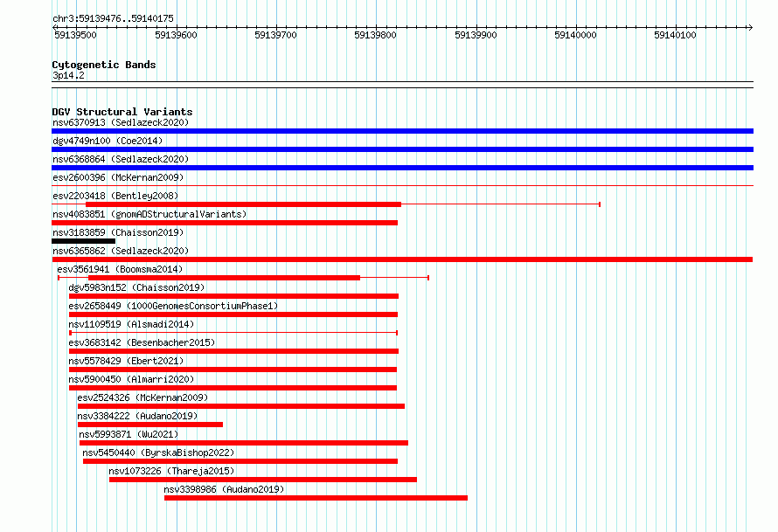Click esv3683142 (Besenbacher2015) label

tap(142, 342)
